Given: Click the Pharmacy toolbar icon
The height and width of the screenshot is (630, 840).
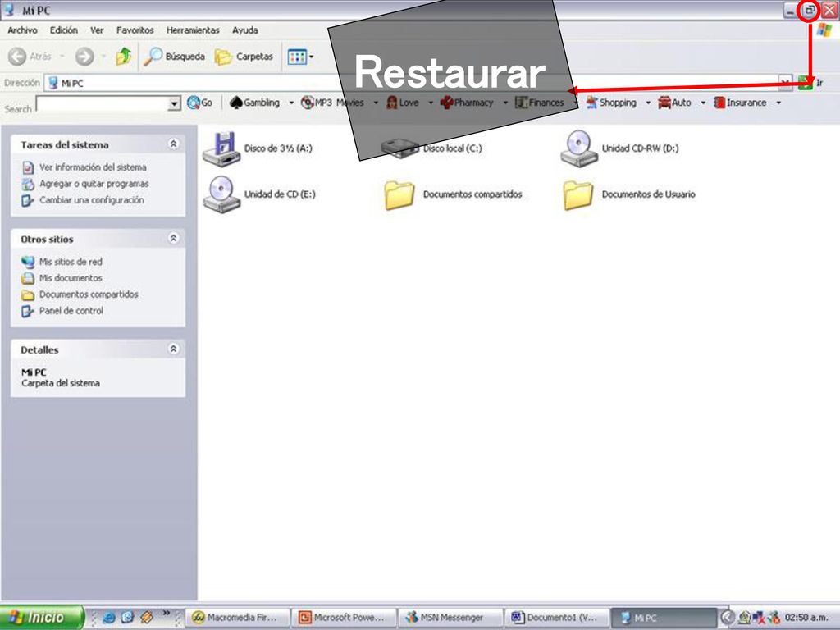Looking at the screenshot, I should 446,103.
